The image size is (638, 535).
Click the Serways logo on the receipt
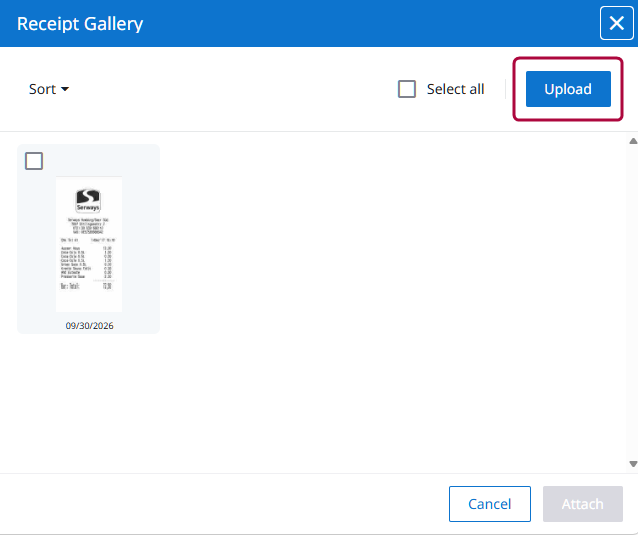pyautogui.click(x=88, y=200)
